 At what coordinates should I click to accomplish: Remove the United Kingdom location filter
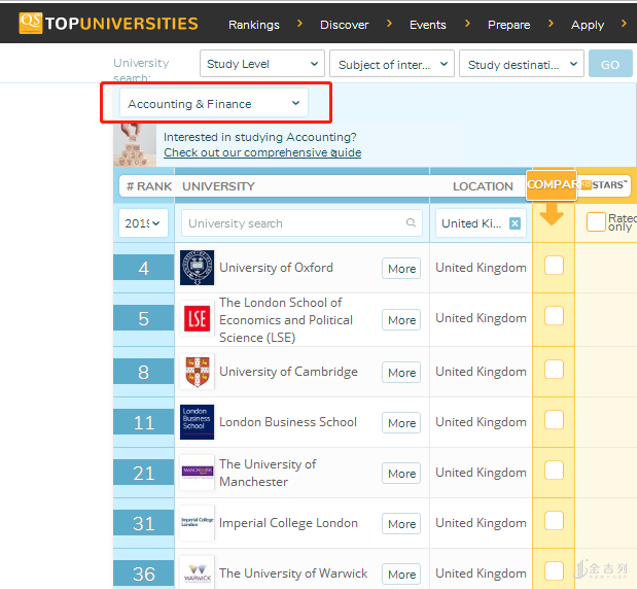click(515, 224)
